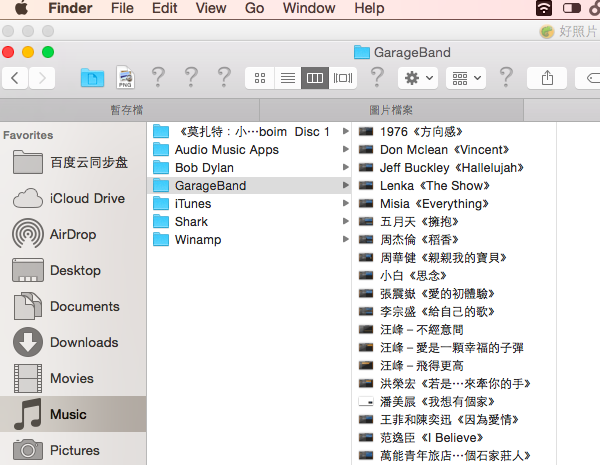
Task: Expand the Winamp folder arrow
Action: (x=346, y=239)
